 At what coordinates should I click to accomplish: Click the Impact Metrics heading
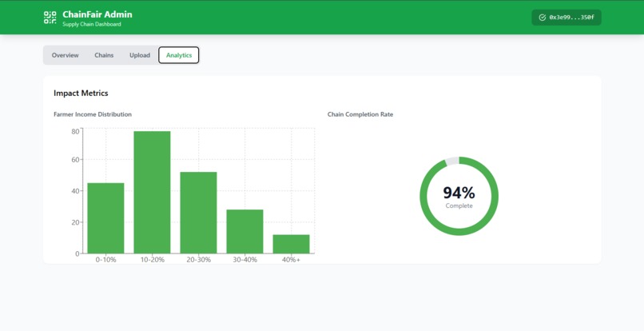[81, 93]
